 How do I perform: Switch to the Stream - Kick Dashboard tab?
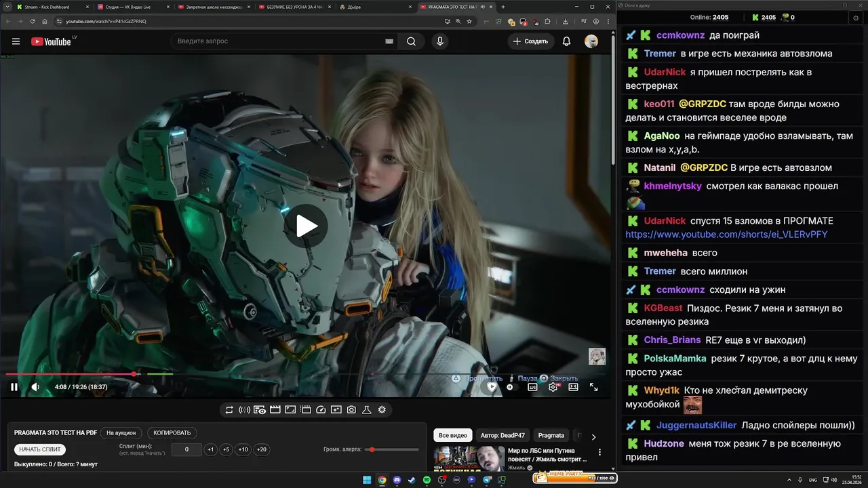(x=51, y=7)
